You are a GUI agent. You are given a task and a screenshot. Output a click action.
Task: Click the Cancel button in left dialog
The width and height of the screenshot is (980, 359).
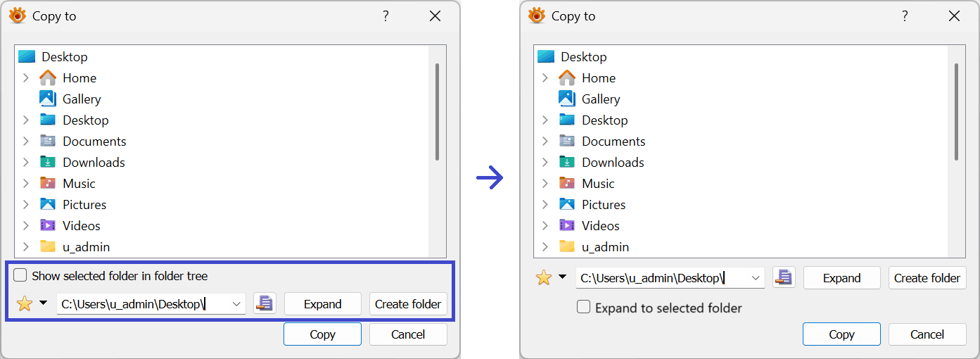click(x=408, y=334)
